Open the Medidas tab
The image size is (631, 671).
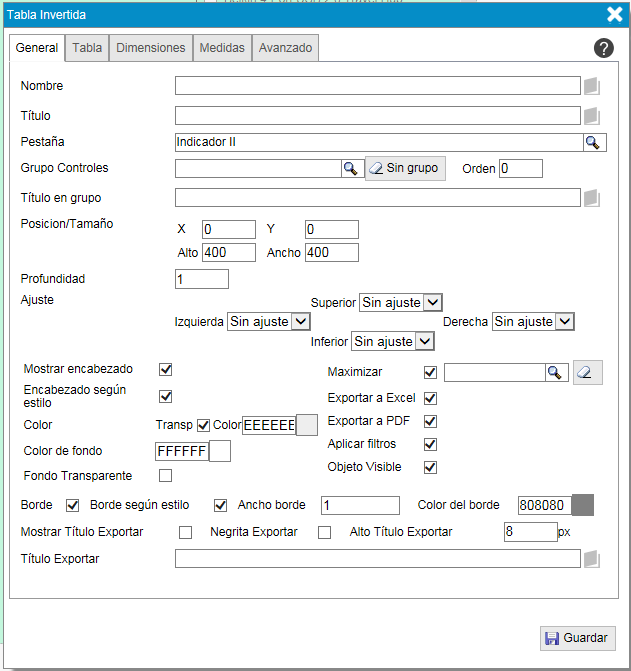[221, 48]
